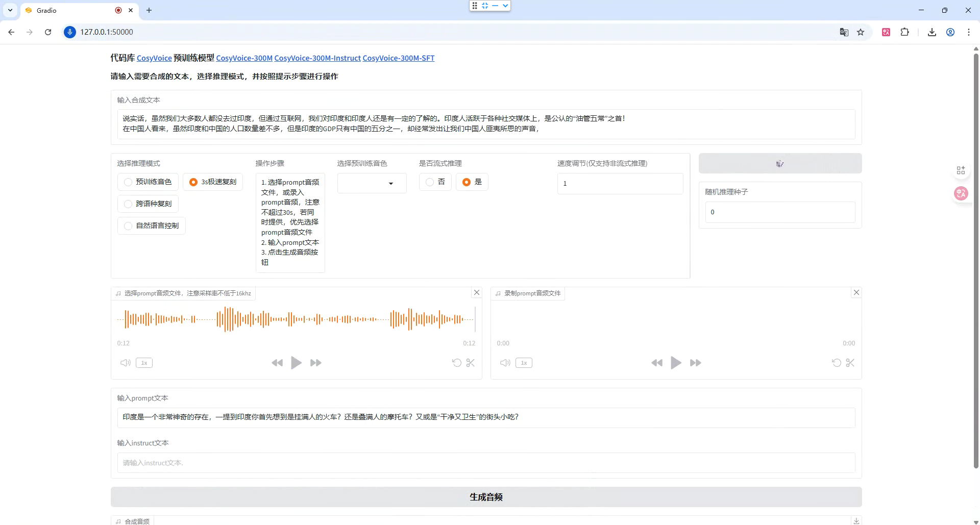Seek within the uploaded prompt waveform

(296, 319)
